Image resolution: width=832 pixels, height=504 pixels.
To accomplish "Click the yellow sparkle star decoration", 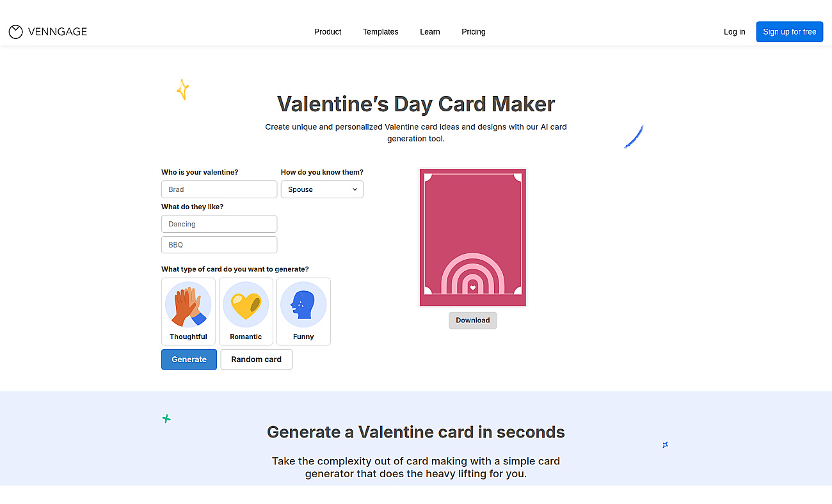I will pyautogui.click(x=182, y=90).
